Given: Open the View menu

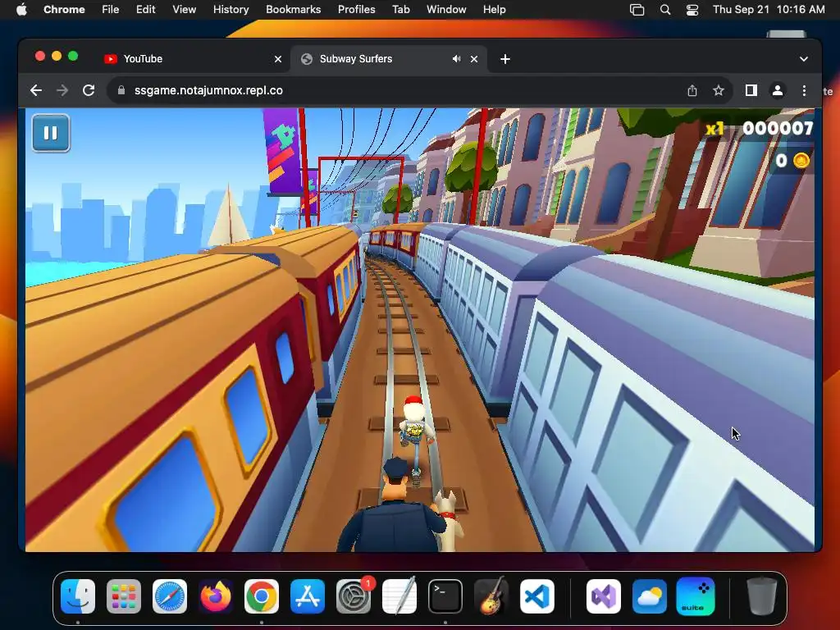Looking at the screenshot, I should click(x=184, y=9).
